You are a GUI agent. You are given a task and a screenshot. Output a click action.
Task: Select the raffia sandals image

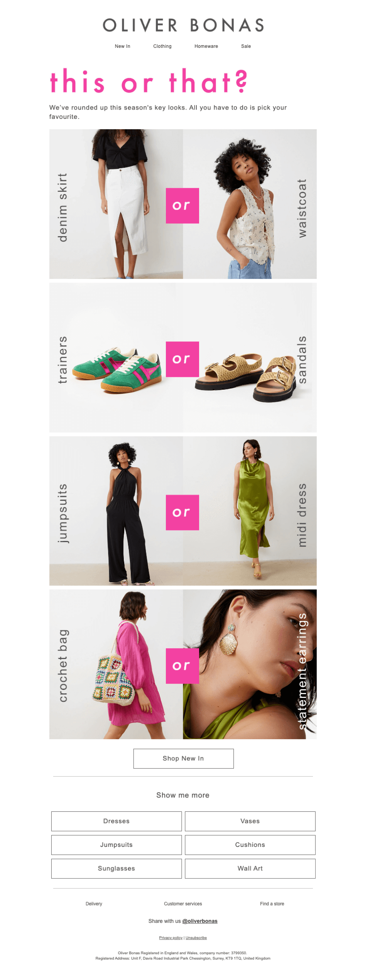[250, 357]
